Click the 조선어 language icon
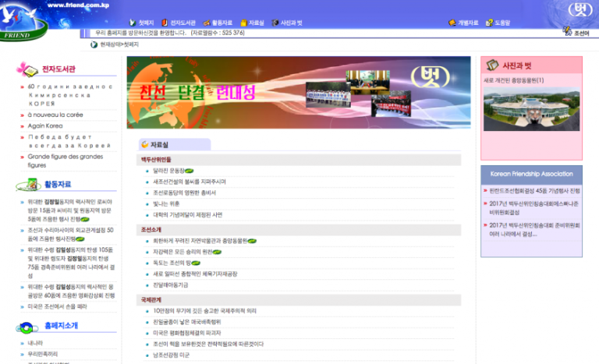The width and height of the screenshot is (599, 364). pyautogui.click(x=567, y=31)
